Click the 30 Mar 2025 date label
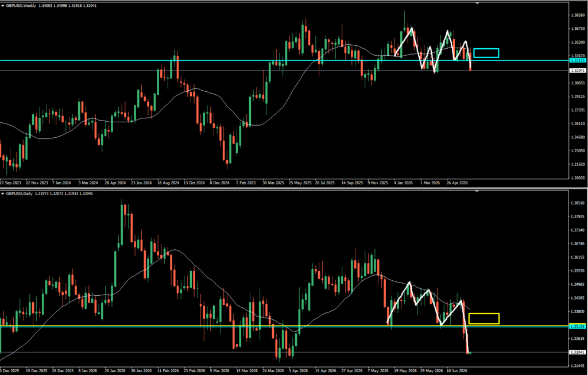This screenshot has height=375, width=588. point(273,183)
